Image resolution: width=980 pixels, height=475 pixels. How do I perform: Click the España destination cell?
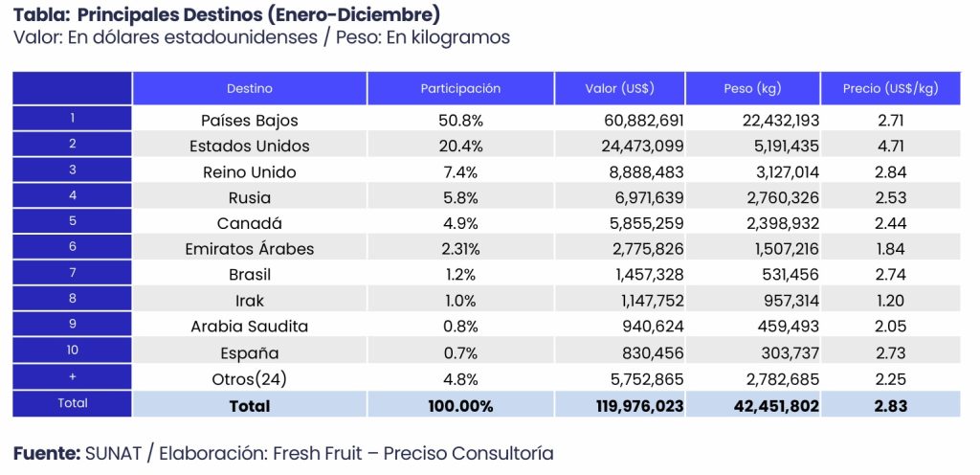tap(250, 352)
